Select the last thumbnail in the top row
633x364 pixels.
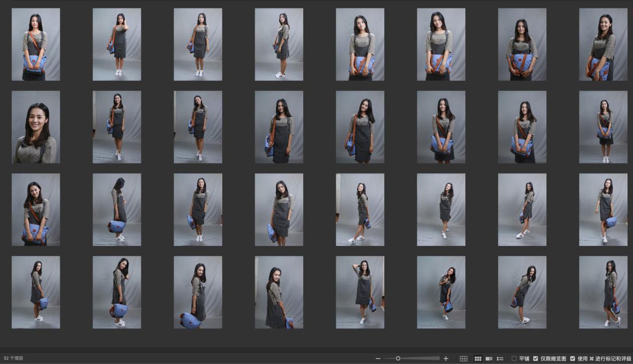603,45
